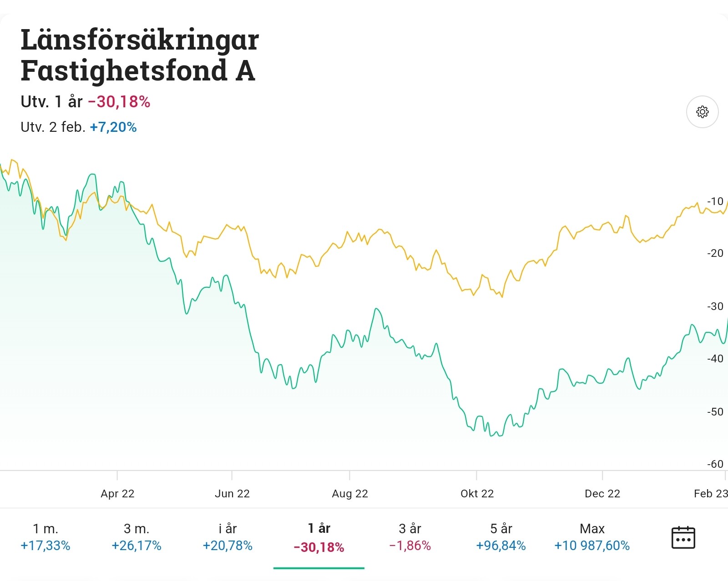Viewport: 728px width, 581px height.
Task: Show the i år year-to-date period
Action: tap(227, 537)
